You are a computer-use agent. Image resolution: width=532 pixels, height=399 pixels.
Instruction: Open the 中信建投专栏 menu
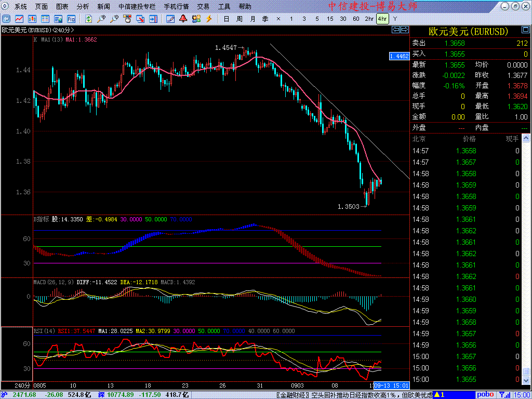(138, 6)
